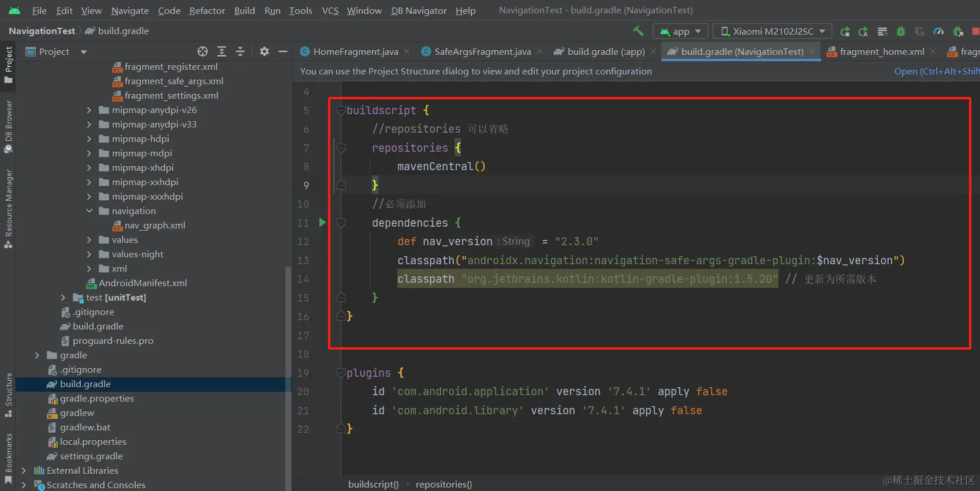Expand the test [unitTest] folder

(63, 297)
